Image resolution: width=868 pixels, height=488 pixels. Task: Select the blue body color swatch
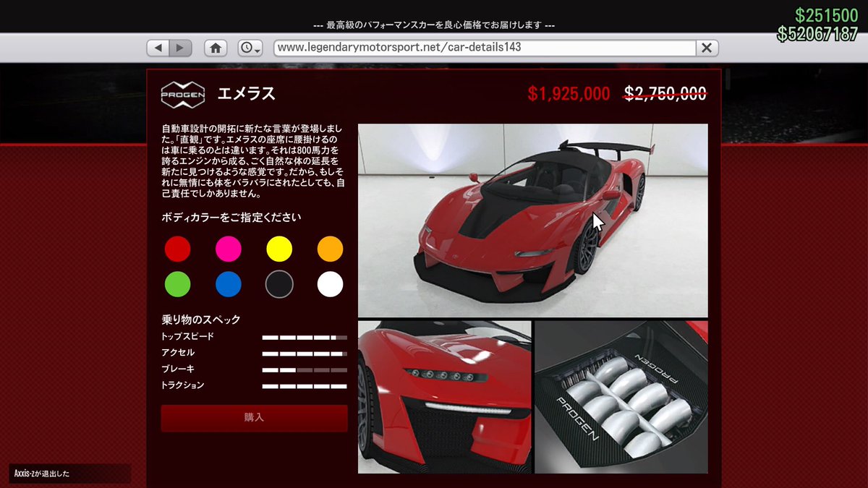(229, 284)
